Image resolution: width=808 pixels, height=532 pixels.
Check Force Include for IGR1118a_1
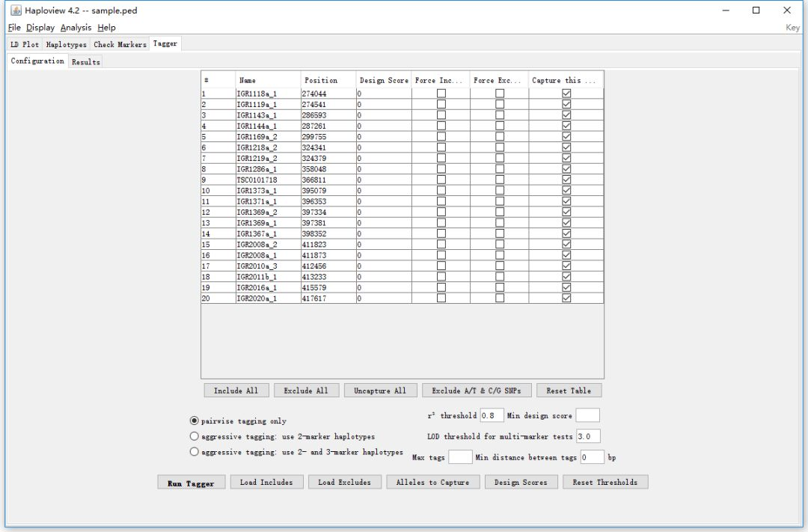(441, 94)
